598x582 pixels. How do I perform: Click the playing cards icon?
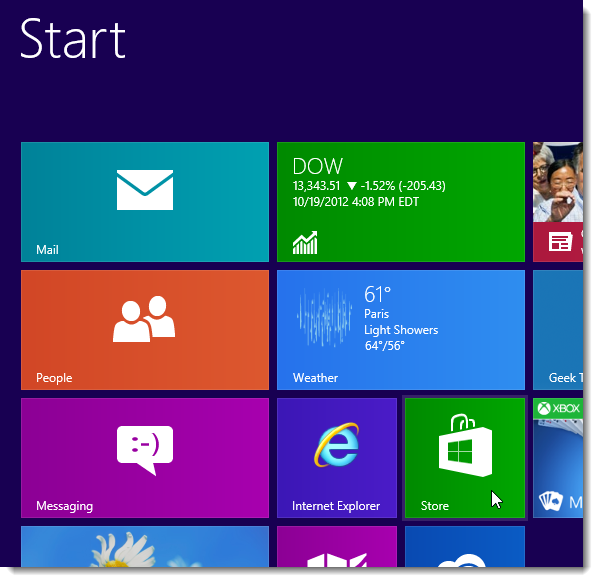point(551,501)
